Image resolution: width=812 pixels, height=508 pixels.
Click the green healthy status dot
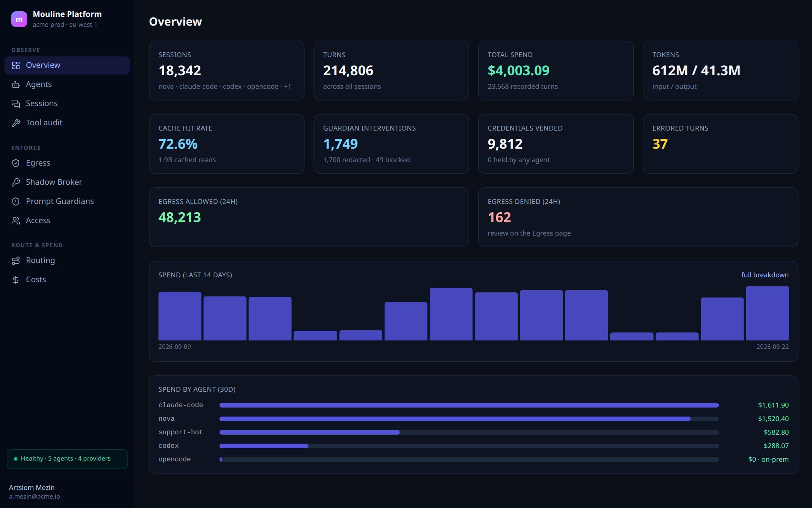[16, 459]
